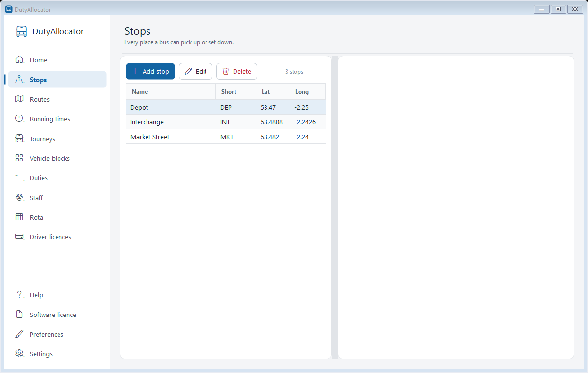The width and height of the screenshot is (588, 373).
Task: Click the Software licence document icon
Action: coord(20,314)
